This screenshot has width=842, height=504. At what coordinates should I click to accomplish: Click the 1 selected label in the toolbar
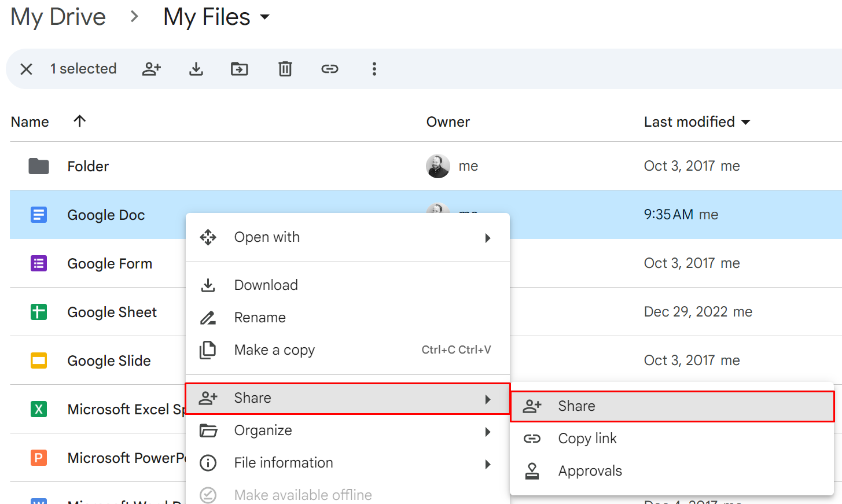point(83,69)
